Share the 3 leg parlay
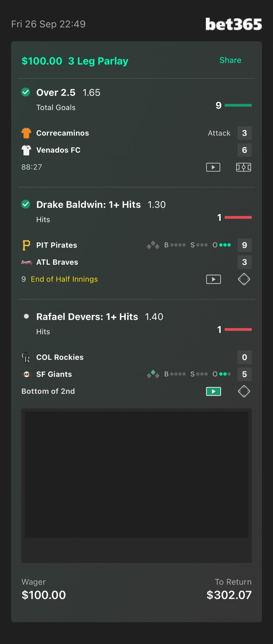Image resolution: width=273 pixels, height=644 pixels. point(230,60)
